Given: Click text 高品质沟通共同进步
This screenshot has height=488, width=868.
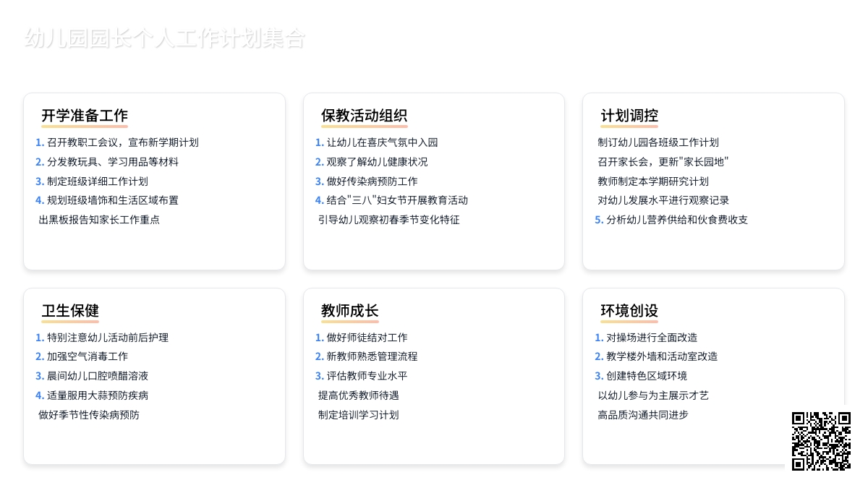Looking at the screenshot, I should pyautogui.click(x=643, y=415).
